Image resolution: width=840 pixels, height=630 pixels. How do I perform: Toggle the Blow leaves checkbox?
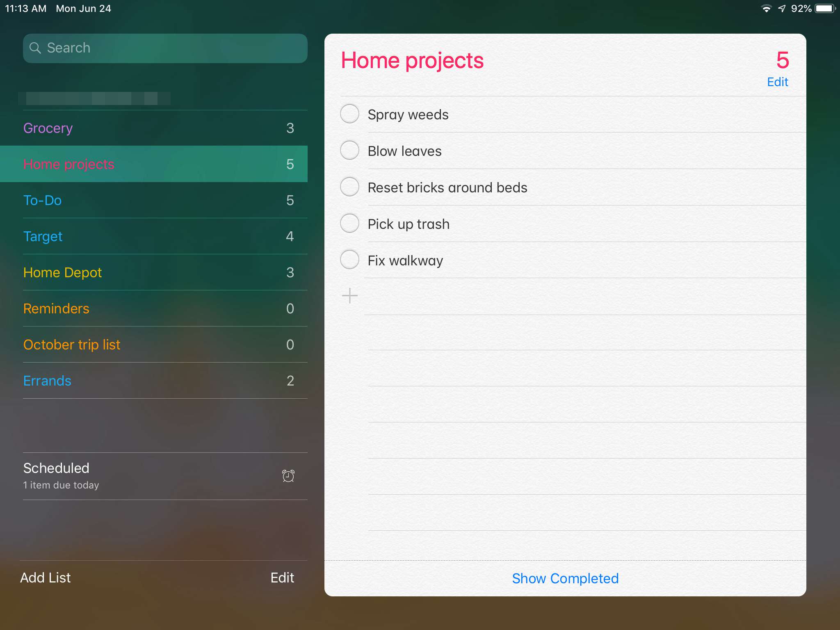click(349, 150)
